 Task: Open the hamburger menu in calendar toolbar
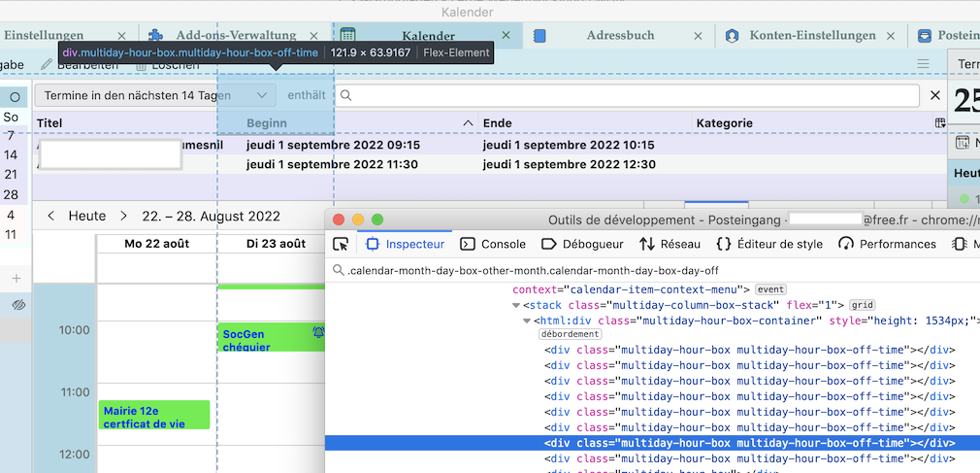pos(923,64)
